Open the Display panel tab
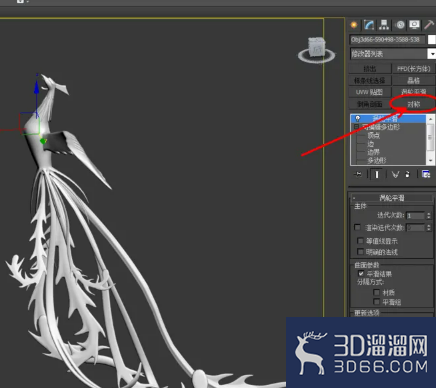Screen dimensions: 436x388 (414, 25)
